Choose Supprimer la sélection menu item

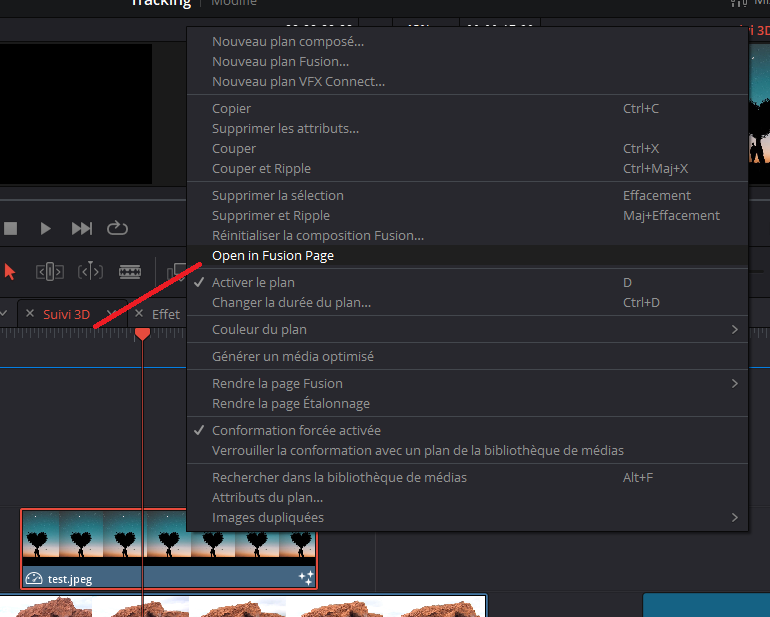pyautogui.click(x=467, y=196)
